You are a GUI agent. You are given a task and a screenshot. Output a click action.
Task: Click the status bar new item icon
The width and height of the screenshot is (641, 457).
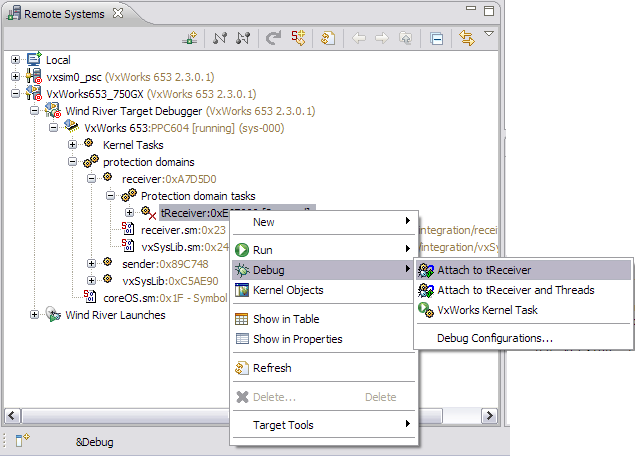point(22,441)
